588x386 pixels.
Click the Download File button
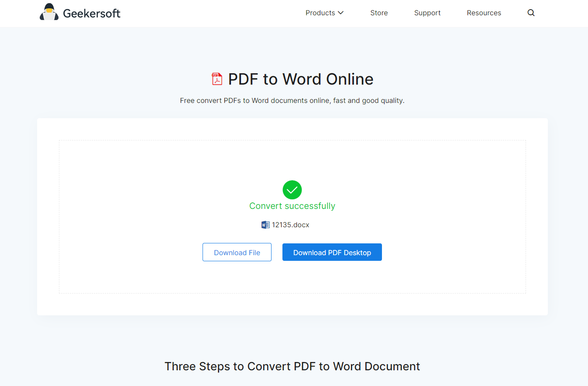(x=237, y=252)
